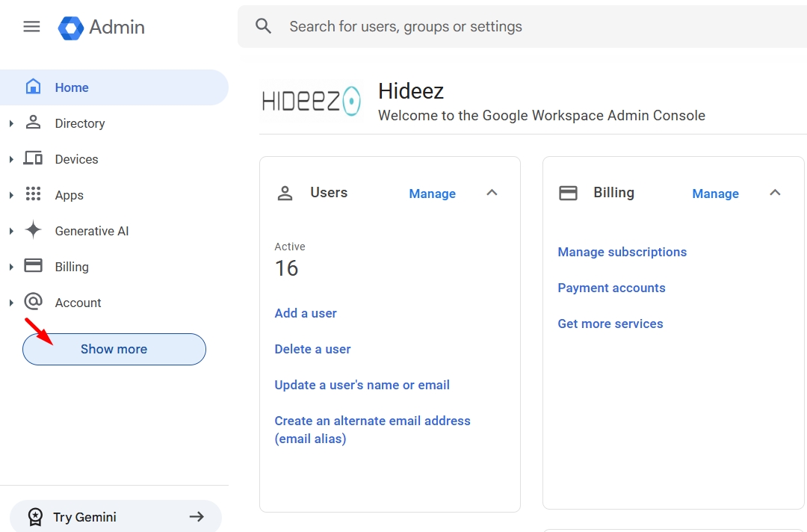Open the Manage subscriptions link

[622, 252]
